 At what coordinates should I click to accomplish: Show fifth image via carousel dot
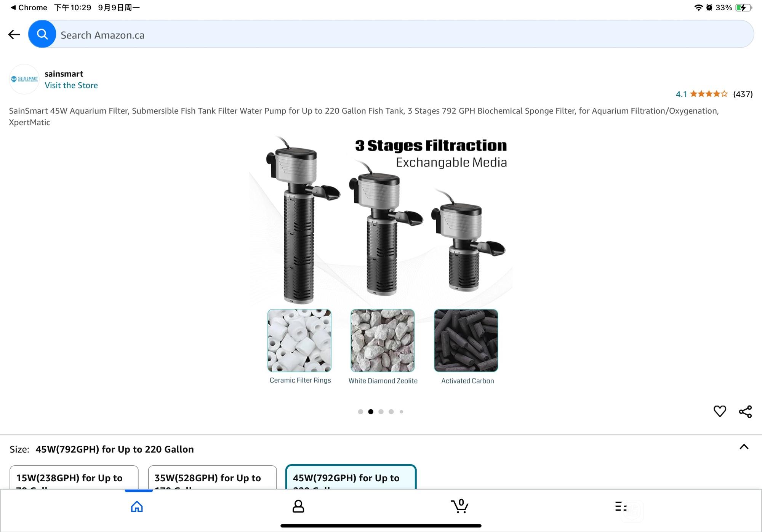tap(401, 412)
